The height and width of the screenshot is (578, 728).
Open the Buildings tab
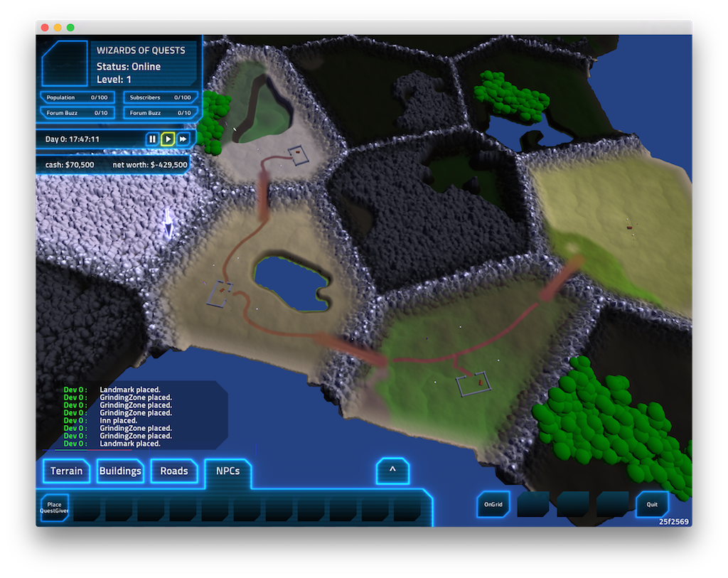pos(120,471)
